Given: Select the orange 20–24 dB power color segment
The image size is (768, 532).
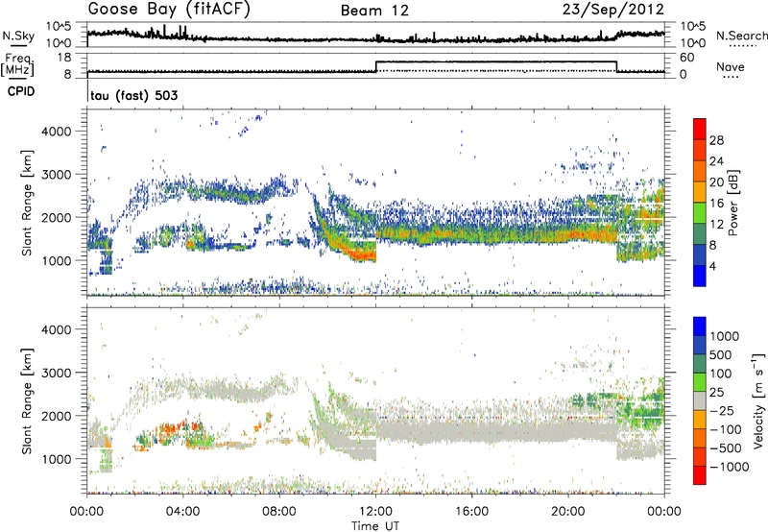Looking at the screenshot, I should pos(700,171).
